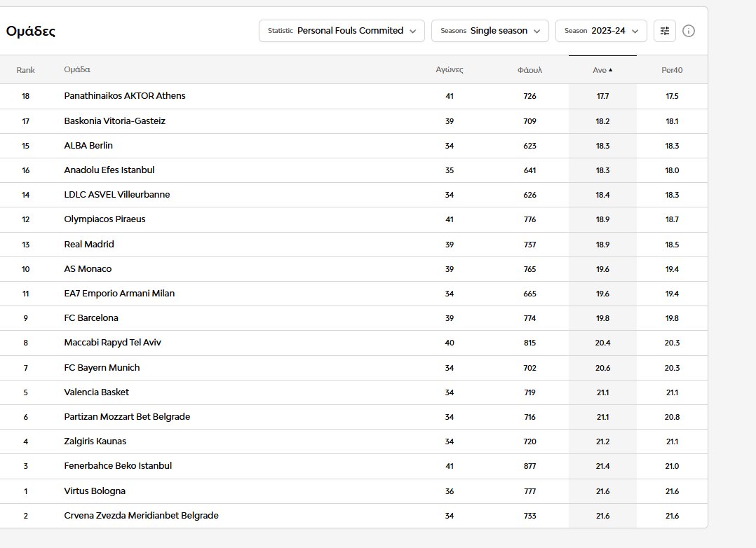Open EA7 Emporio Armani Milan team

tap(119, 293)
